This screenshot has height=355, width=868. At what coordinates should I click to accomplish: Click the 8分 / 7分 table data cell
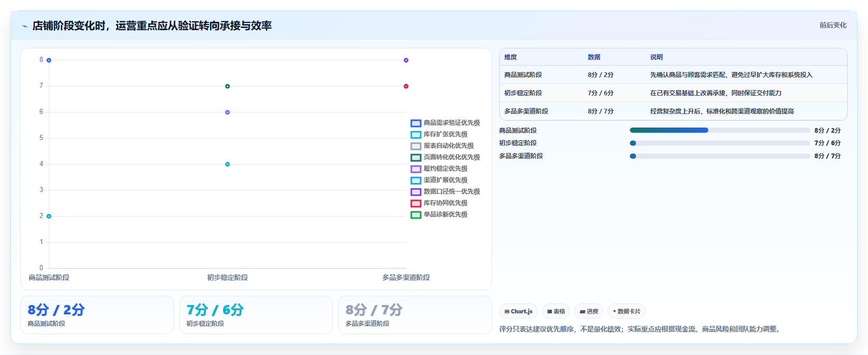(601, 111)
